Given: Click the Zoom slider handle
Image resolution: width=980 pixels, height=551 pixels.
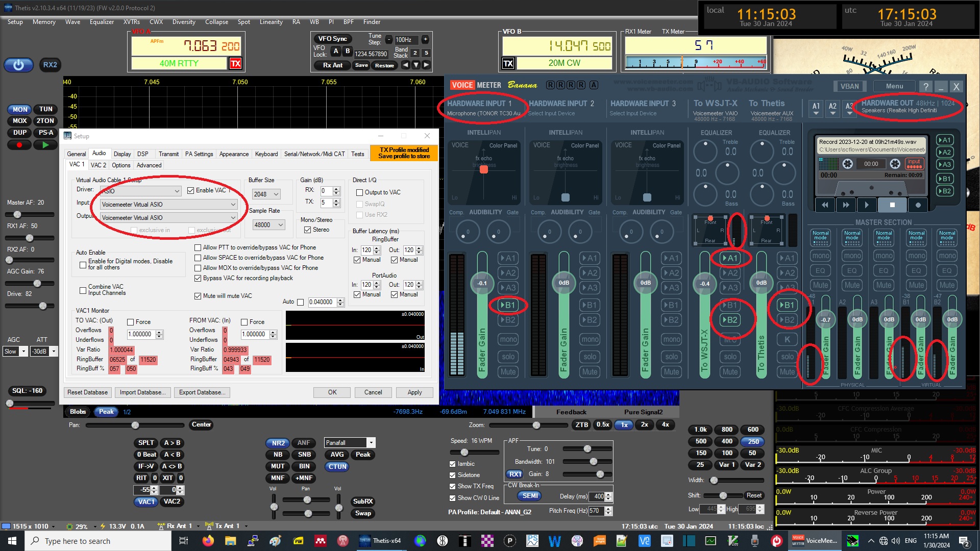Looking at the screenshot, I should [x=536, y=425].
